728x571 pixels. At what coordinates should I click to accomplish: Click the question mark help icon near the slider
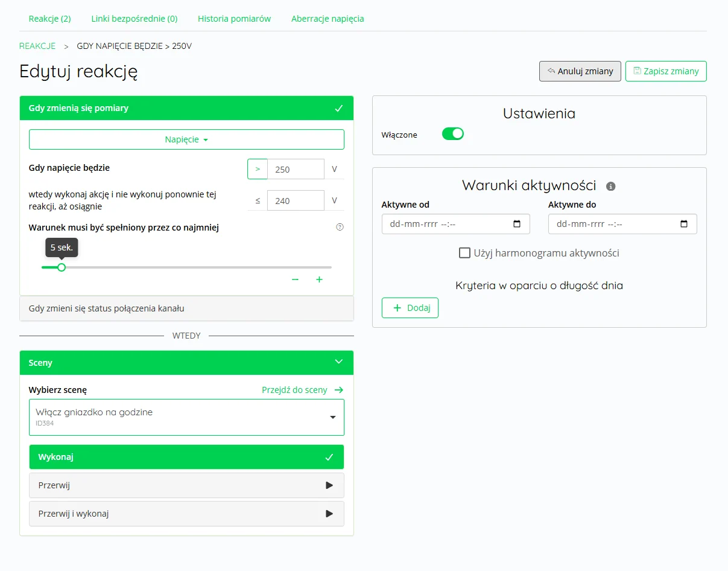[x=340, y=226]
